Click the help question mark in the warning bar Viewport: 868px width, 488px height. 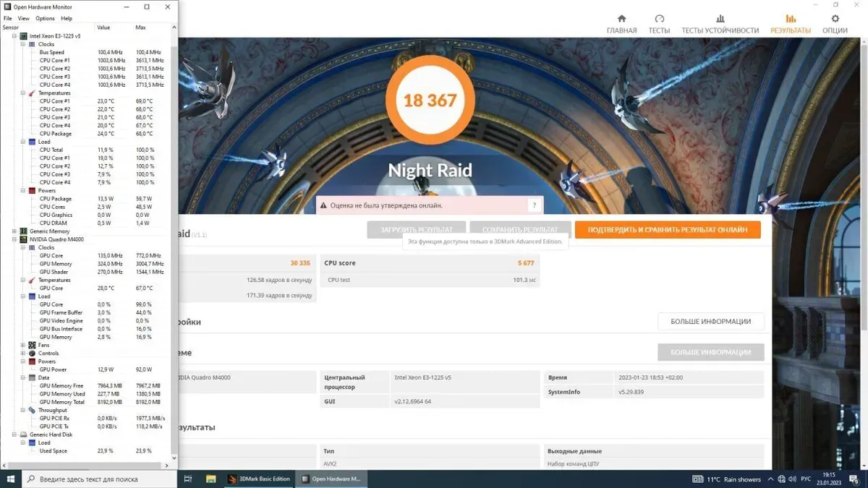(x=535, y=205)
